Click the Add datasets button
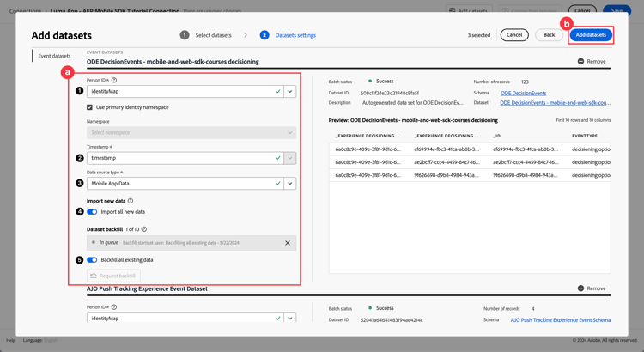Image resolution: width=644 pixels, height=352 pixels. [591, 35]
